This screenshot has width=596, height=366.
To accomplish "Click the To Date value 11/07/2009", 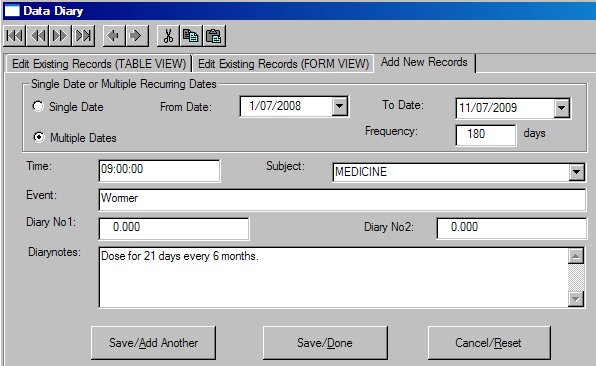I will pyautogui.click(x=488, y=108).
